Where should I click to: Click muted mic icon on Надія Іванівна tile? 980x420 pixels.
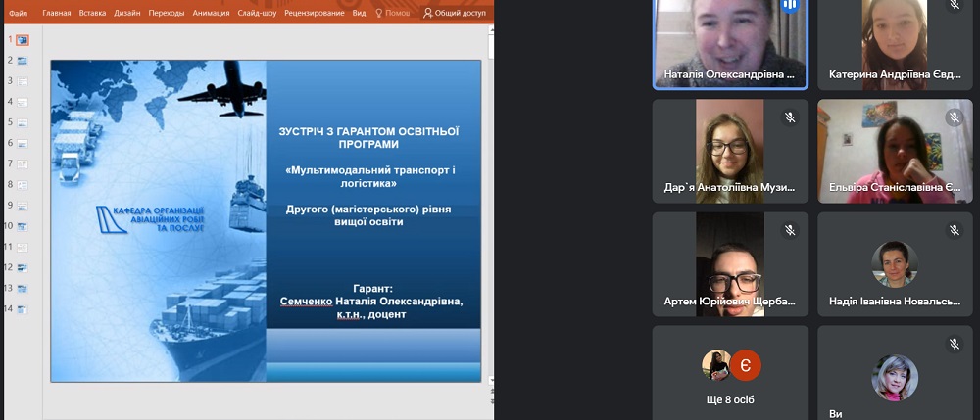tap(954, 231)
